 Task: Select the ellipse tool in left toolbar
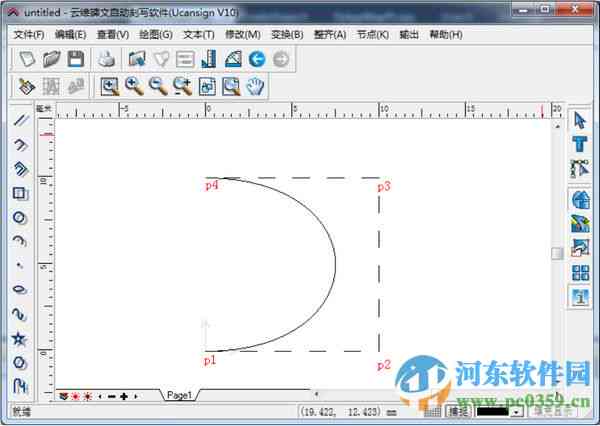[20, 289]
